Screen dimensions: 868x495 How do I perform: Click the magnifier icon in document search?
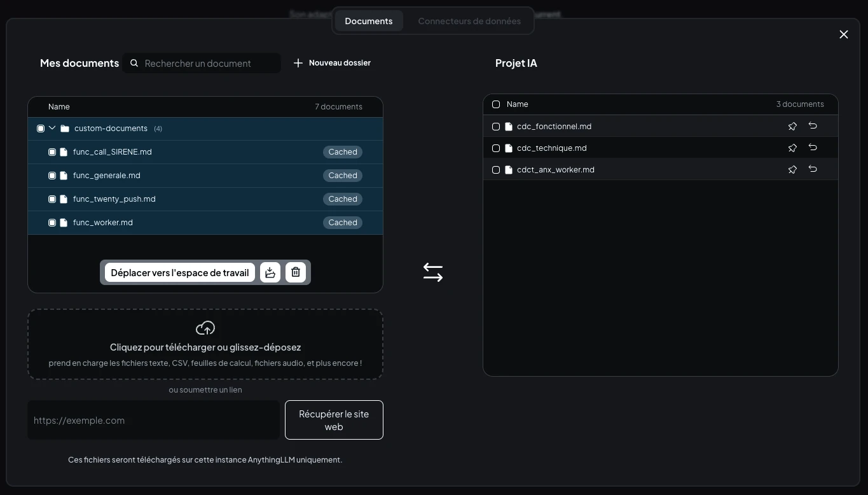[x=134, y=63]
